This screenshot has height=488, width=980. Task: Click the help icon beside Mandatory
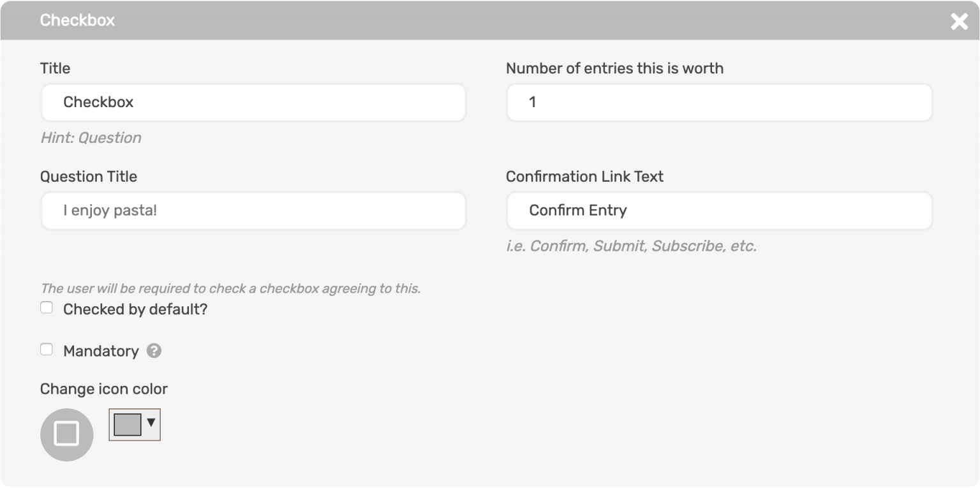click(154, 350)
